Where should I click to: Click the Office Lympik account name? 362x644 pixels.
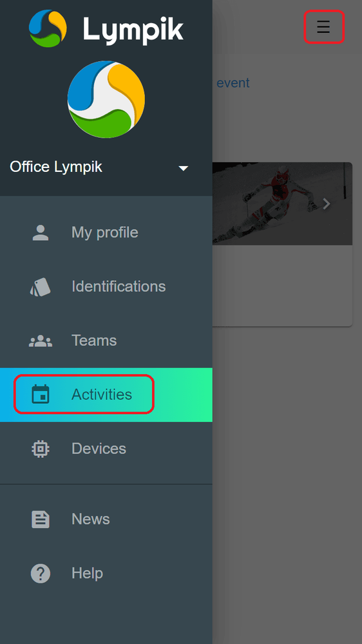click(x=56, y=167)
